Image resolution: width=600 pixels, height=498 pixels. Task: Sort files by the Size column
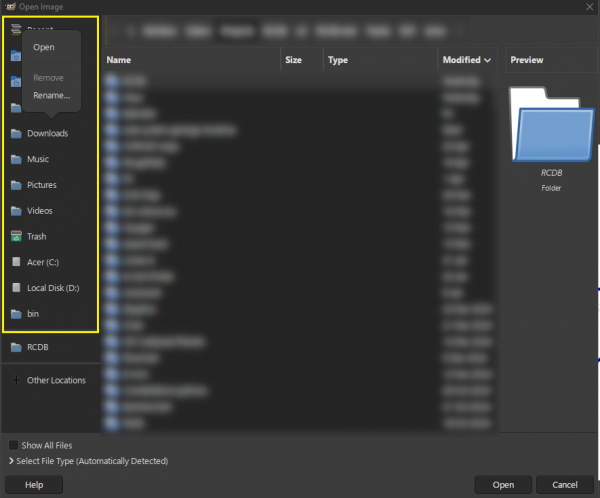(x=302, y=60)
